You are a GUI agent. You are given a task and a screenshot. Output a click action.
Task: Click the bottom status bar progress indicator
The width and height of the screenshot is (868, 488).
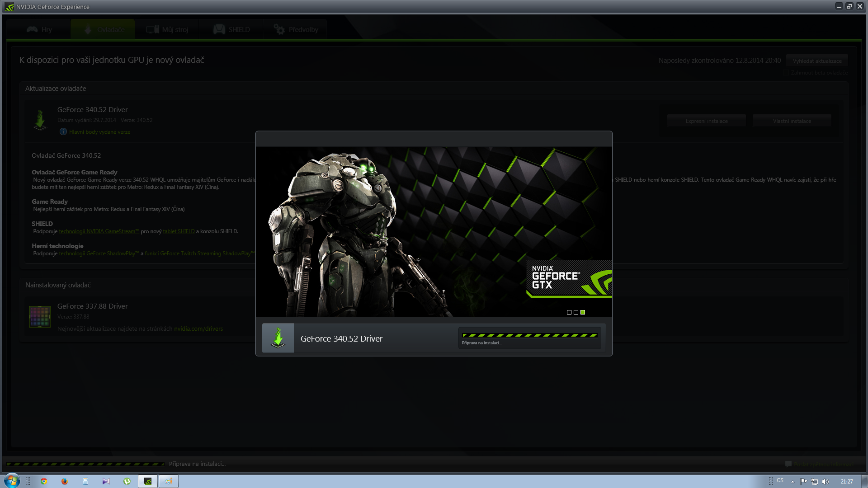pos(85,464)
